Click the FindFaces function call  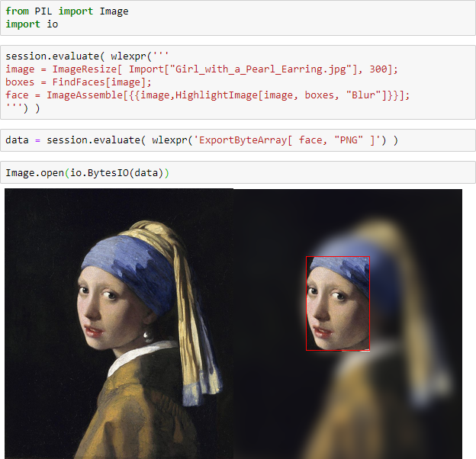point(76,82)
